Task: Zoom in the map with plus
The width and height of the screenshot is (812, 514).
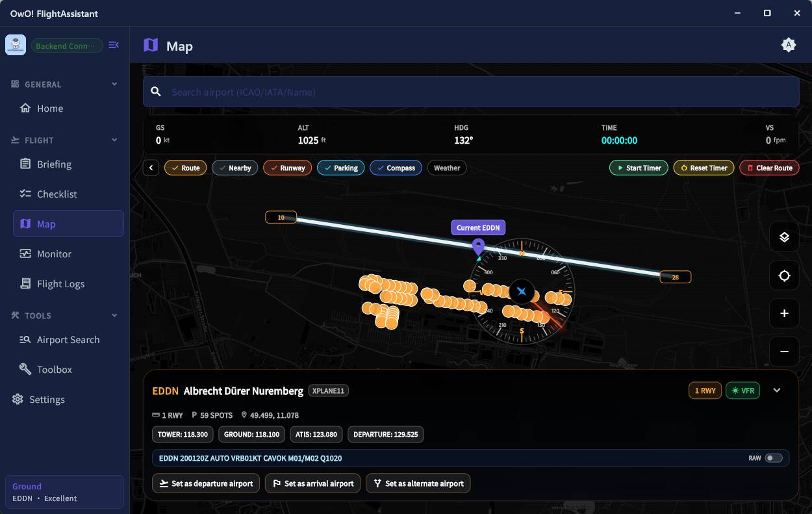Action: (784, 313)
